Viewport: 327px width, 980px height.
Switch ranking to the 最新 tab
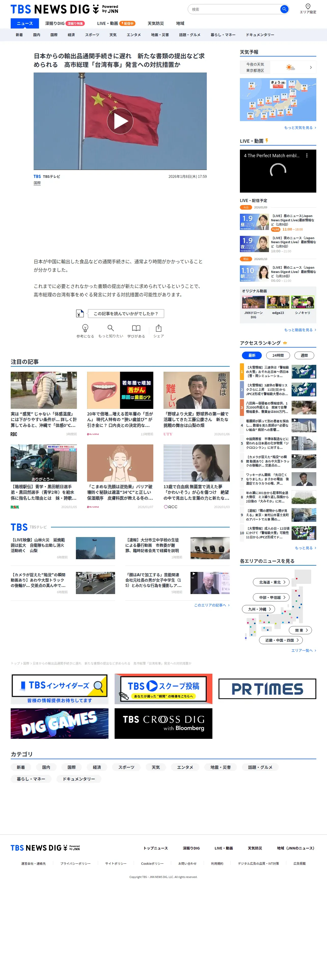point(252,355)
